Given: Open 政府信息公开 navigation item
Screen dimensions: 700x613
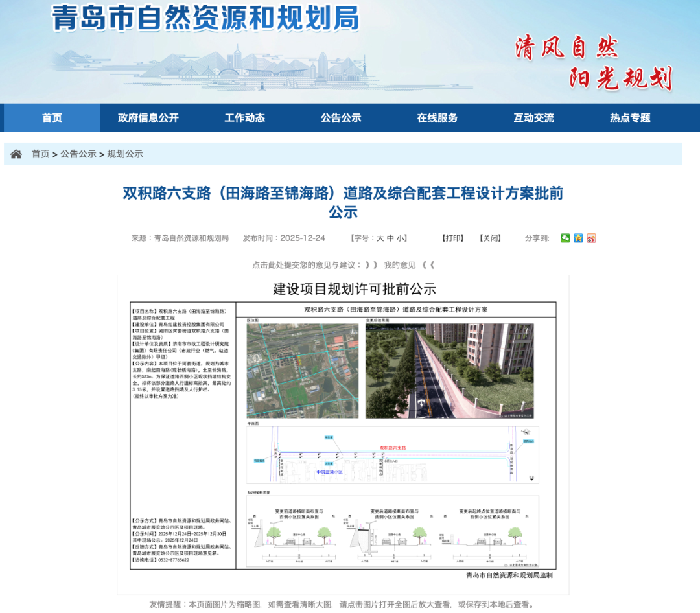Looking at the screenshot, I should coord(148,118).
